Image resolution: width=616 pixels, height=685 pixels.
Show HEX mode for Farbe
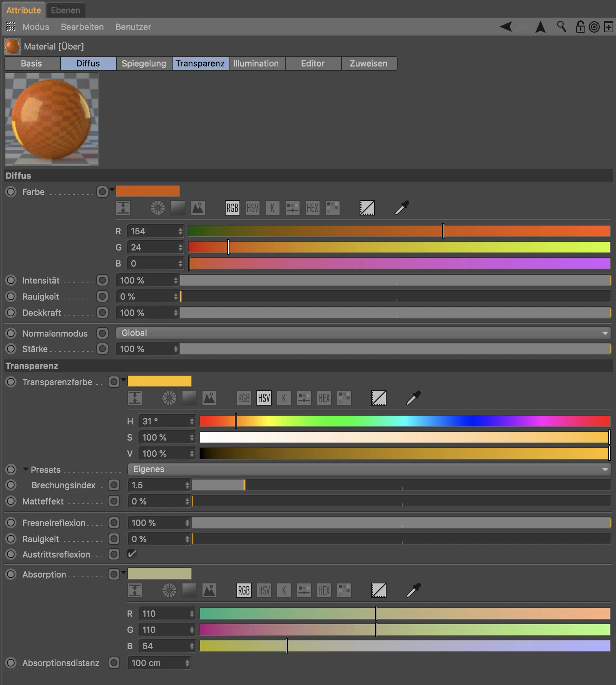click(312, 208)
